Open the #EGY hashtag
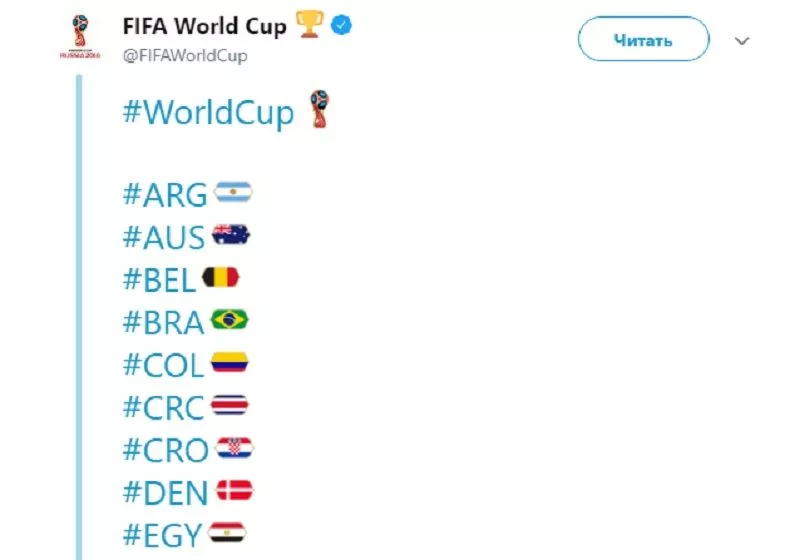 [x=162, y=535]
